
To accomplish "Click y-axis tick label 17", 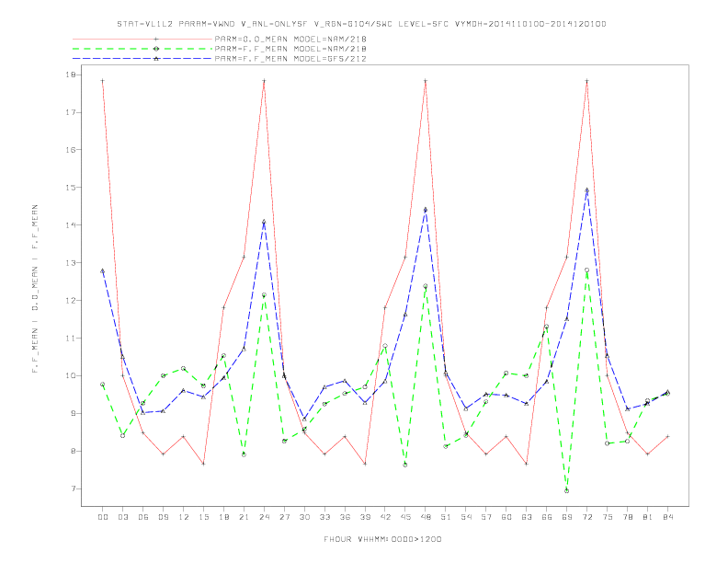I will coord(71,112).
